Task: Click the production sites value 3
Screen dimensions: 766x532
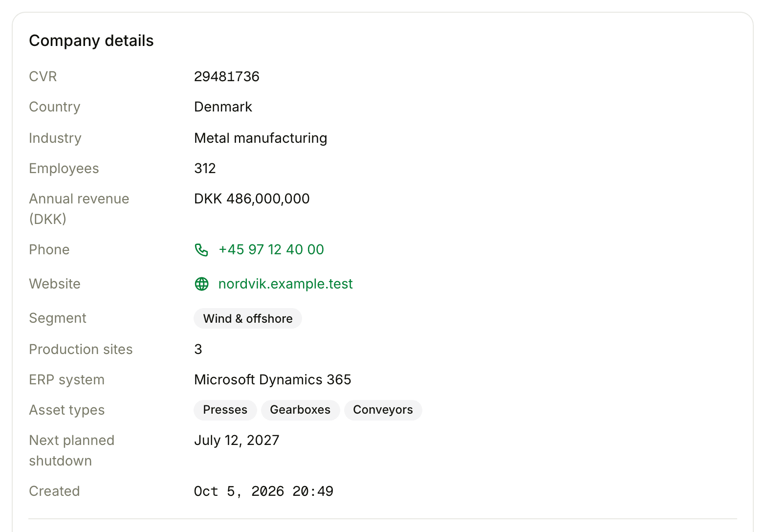Action: tap(198, 349)
